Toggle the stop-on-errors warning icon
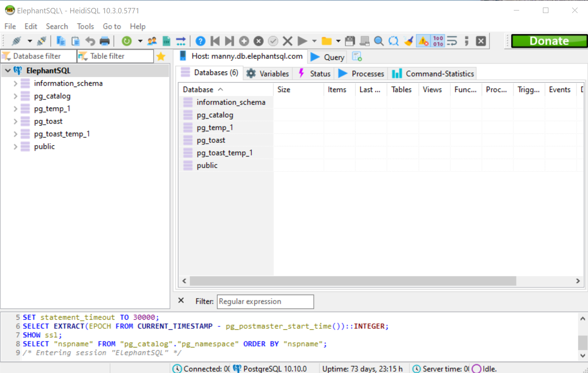 pyautogui.click(x=424, y=41)
